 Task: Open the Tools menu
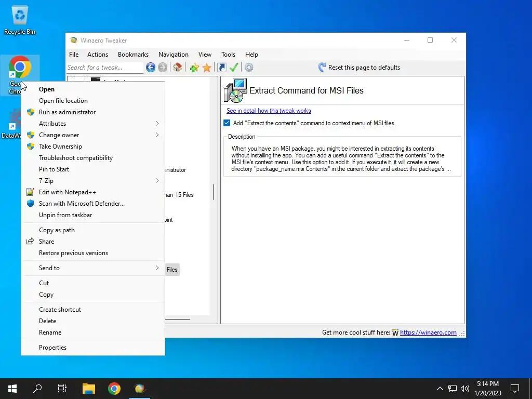tap(229, 54)
